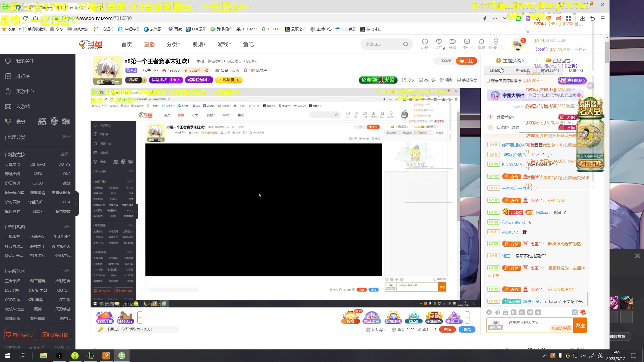Screen dimensions: 644x362
Task: Click the 我要开播 gift bar icon
Action: pos(105,317)
